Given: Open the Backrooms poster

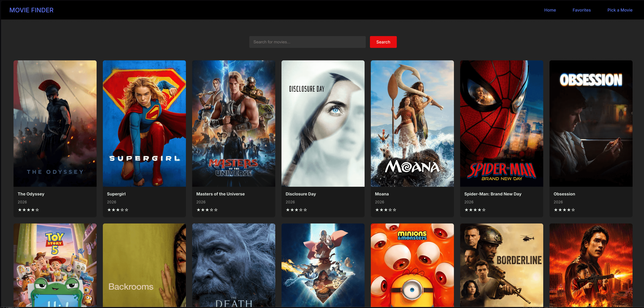Looking at the screenshot, I should pos(144,265).
